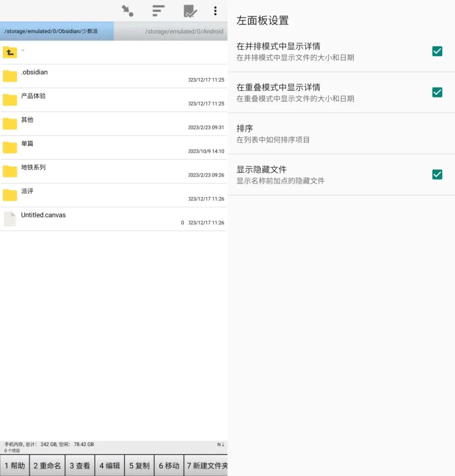The height and width of the screenshot is (476, 455).
Task: Switch to the /storage/emulated/0/Android panel tab
Action: [171, 31]
